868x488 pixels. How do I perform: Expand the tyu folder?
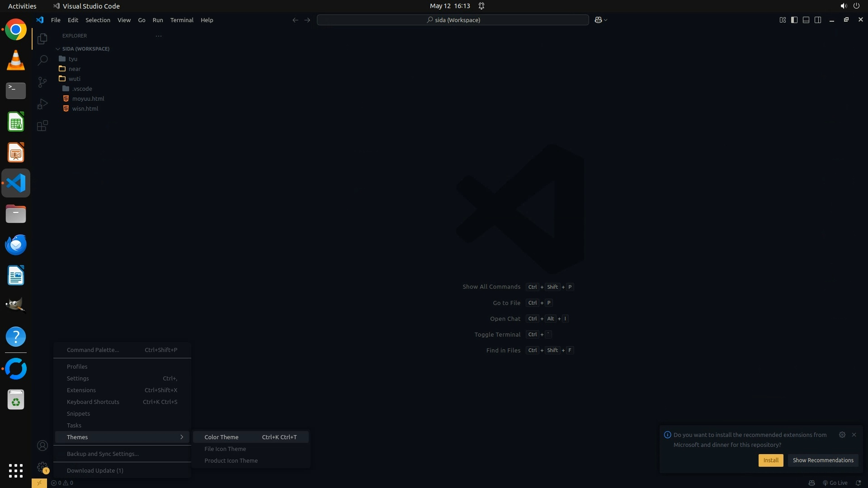[73, 59]
